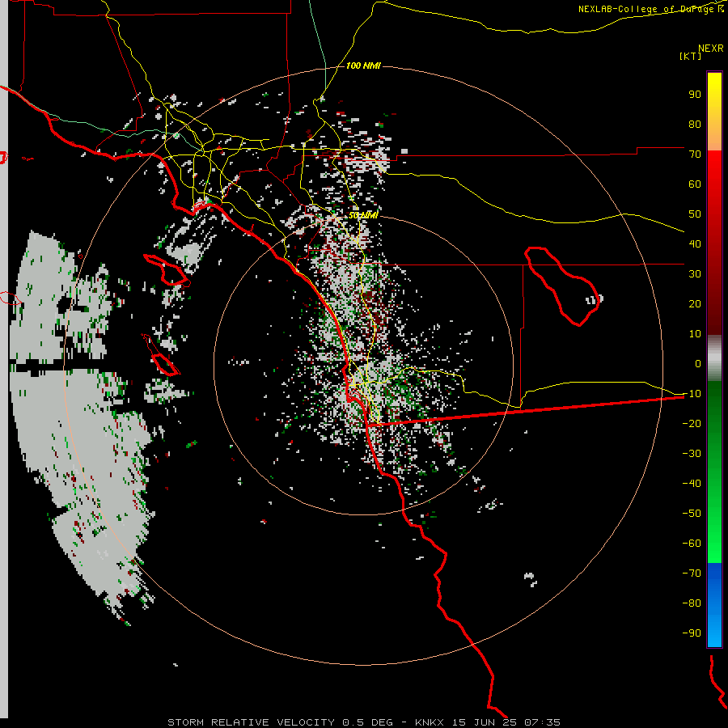Click the 50 value on the velocity scale

pyautogui.click(x=695, y=214)
